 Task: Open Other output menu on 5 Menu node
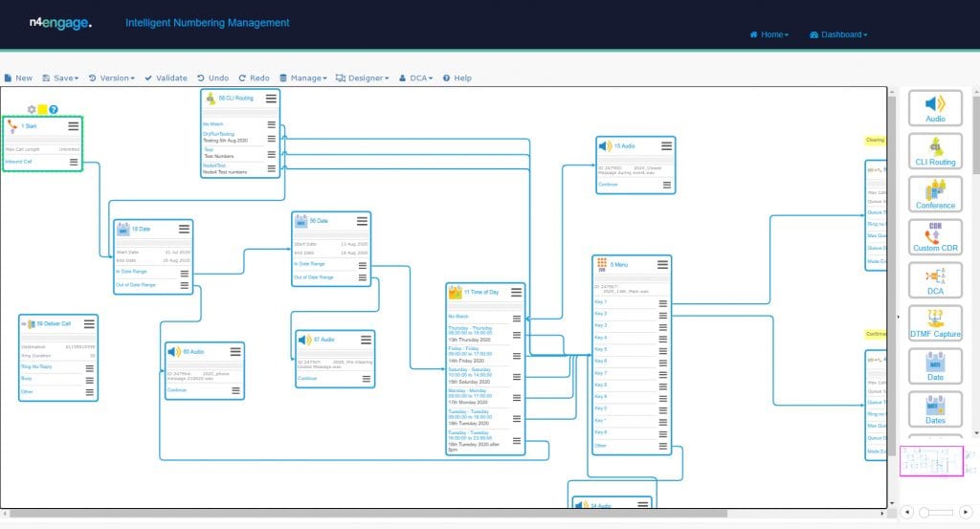coord(663,446)
